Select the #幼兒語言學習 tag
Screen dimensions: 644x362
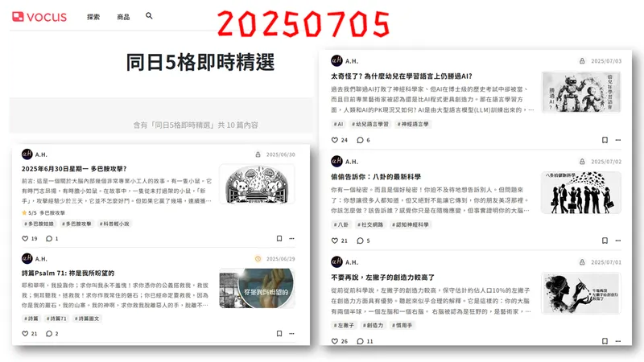click(369, 124)
